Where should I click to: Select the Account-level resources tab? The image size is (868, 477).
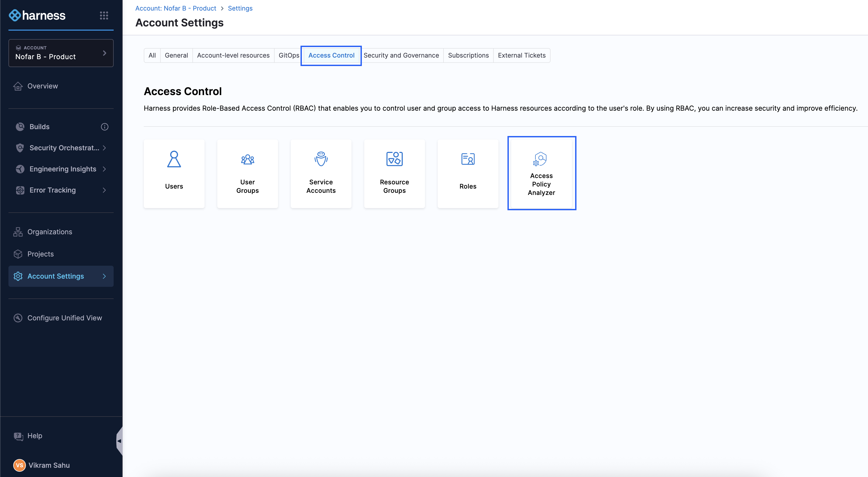point(233,55)
